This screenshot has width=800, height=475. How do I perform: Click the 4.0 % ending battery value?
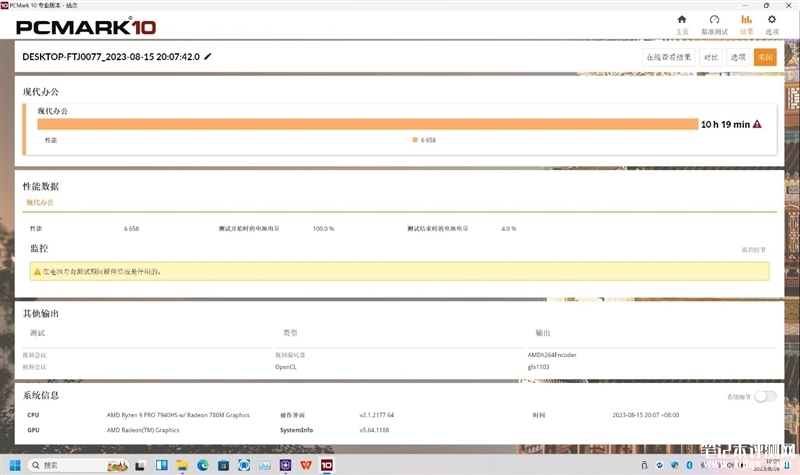click(509, 229)
